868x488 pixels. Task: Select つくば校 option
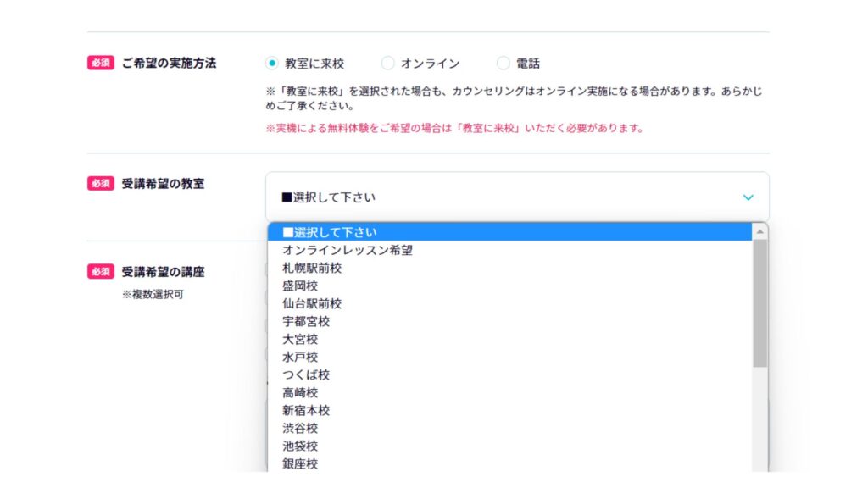509,374
